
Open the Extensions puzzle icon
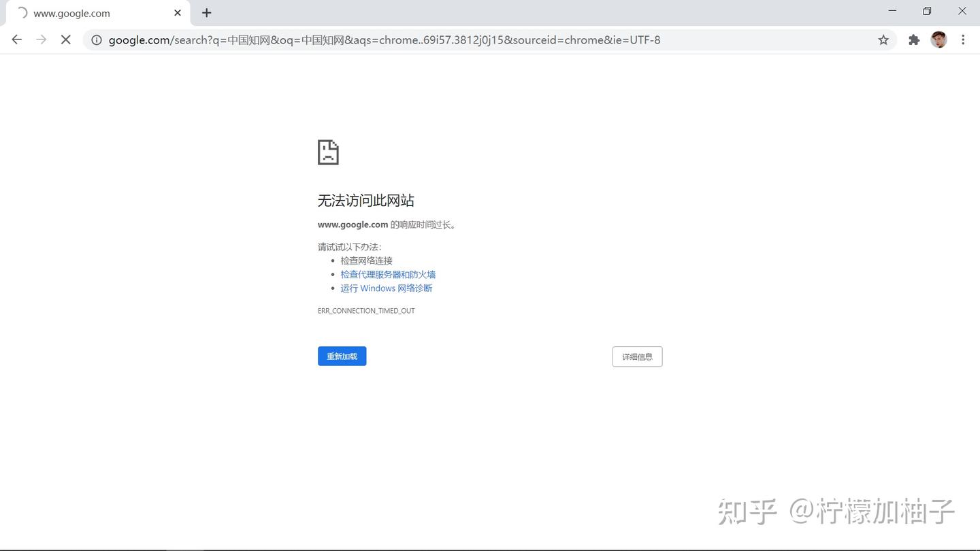click(x=914, y=40)
